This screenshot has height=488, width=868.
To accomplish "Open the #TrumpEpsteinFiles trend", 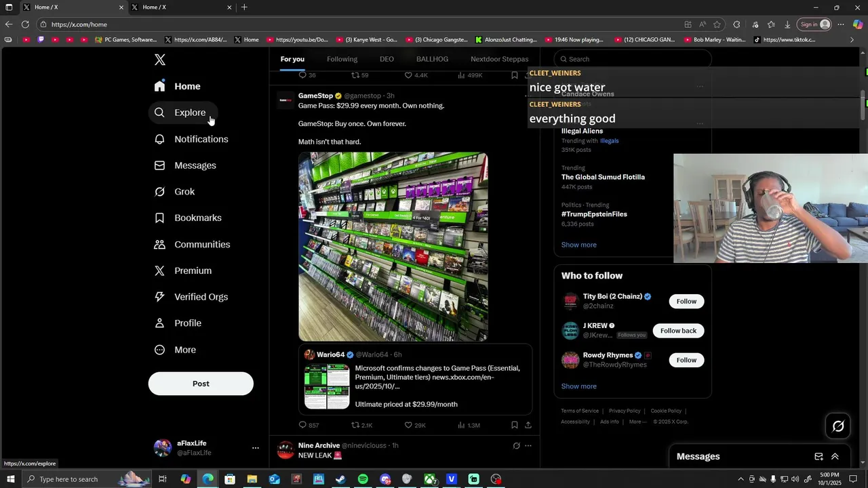I will point(594,214).
